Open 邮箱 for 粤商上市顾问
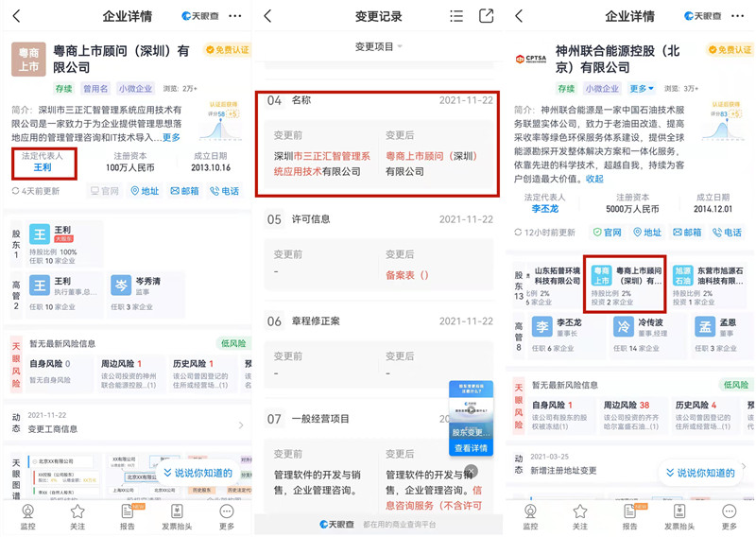The height and width of the screenshot is (537, 756). pyautogui.click(x=184, y=191)
